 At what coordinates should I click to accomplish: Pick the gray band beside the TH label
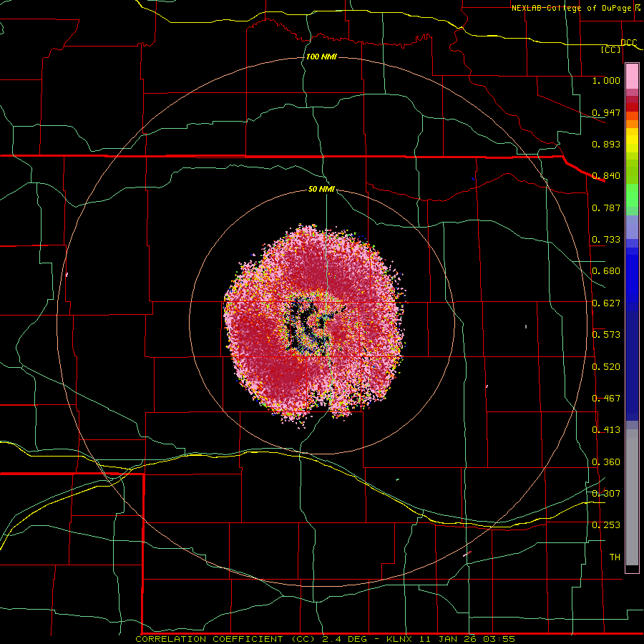coord(632,497)
